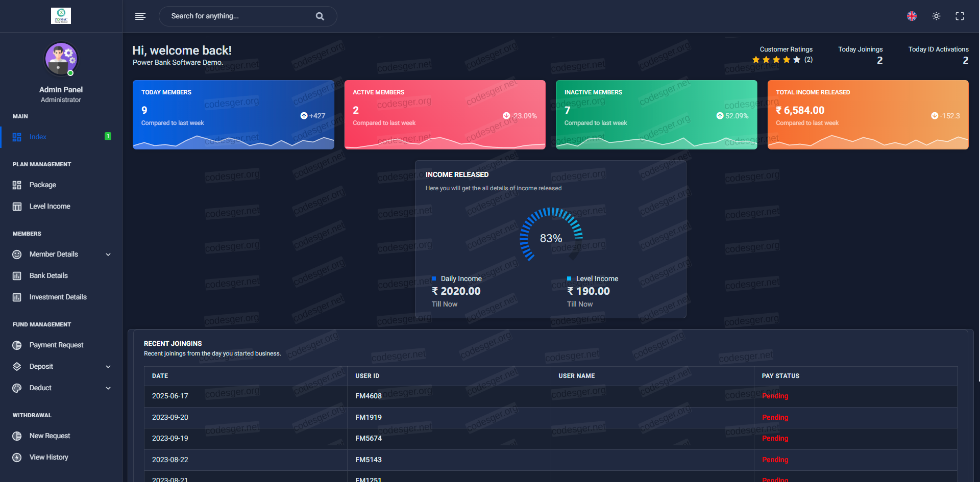Open the UK flag language selector
This screenshot has width=980, height=482.
pos(912,16)
